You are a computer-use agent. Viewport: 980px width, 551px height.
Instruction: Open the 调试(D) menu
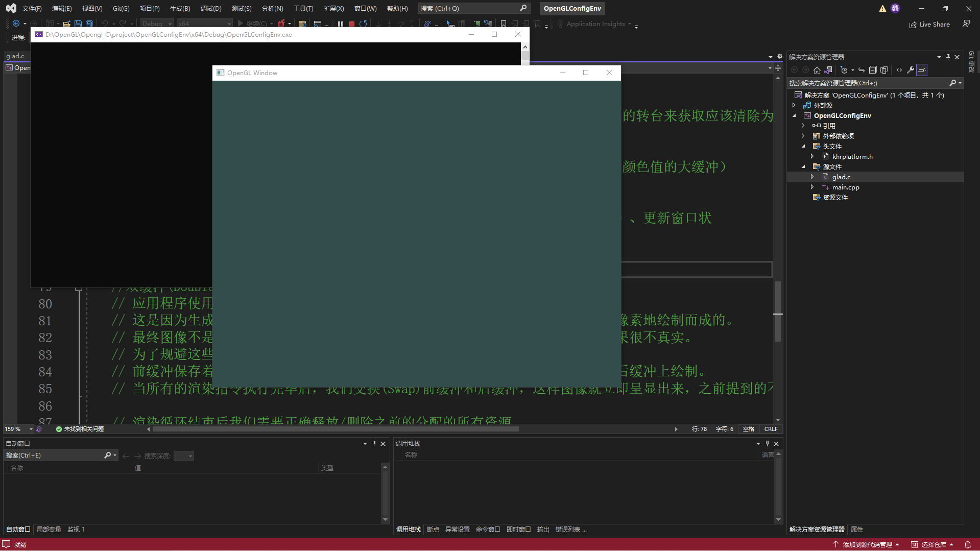coord(211,8)
